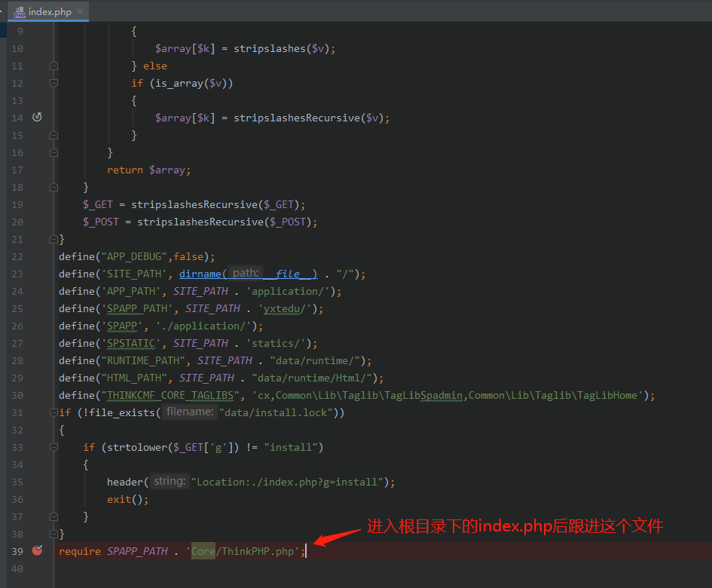Viewport: 712px width, 588px height.
Task: Click 'SPSTATIC' string on line 27
Action: [x=131, y=344]
